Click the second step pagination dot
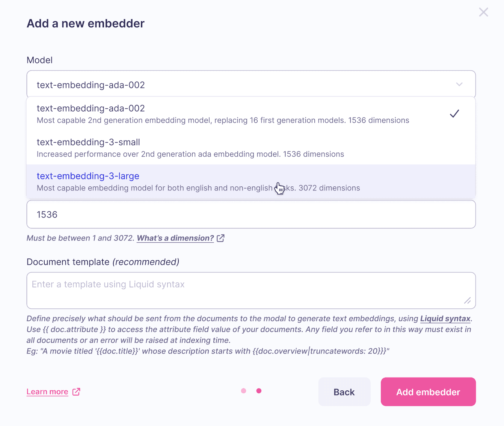 coord(259,391)
